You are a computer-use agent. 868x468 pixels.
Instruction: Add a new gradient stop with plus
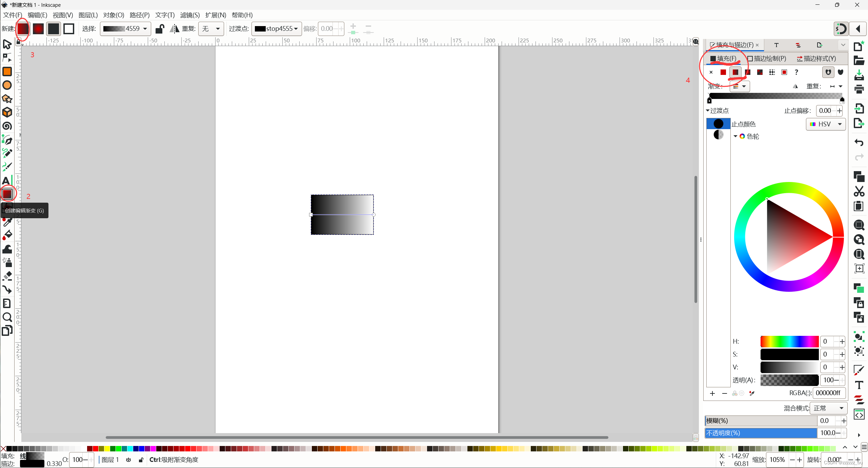[x=712, y=393]
